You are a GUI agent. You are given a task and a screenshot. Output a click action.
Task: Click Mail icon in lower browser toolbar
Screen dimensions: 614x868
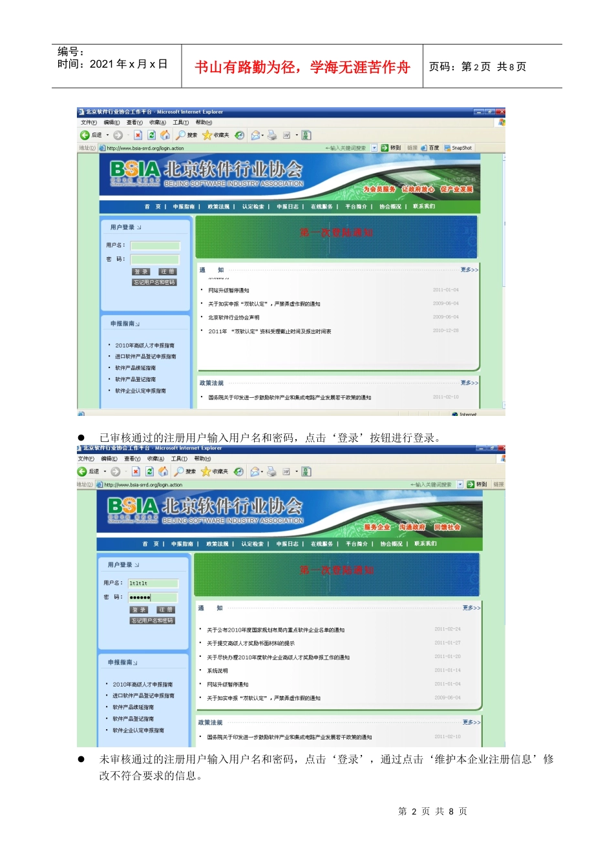click(x=255, y=471)
